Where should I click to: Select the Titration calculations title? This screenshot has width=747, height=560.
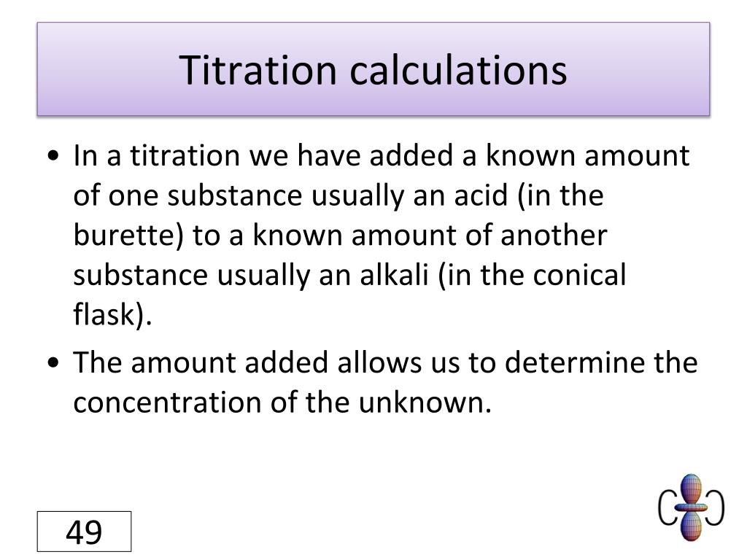373,71
